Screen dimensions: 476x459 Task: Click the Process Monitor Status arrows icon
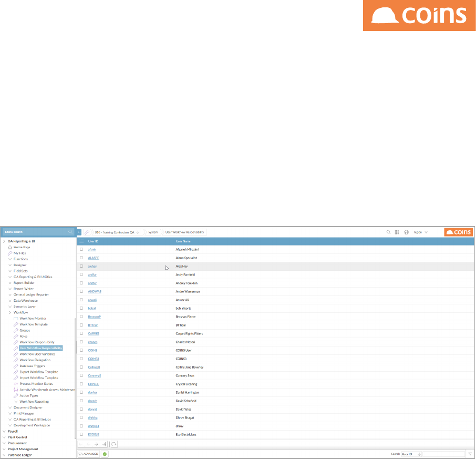tap(16, 384)
